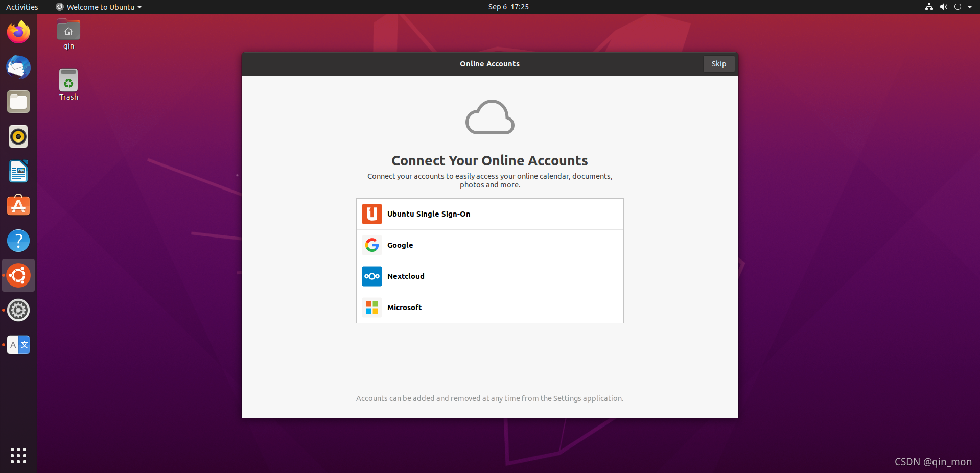Click the volume speaker icon in top bar
This screenshot has width=980, height=473.
tap(943, 7)
